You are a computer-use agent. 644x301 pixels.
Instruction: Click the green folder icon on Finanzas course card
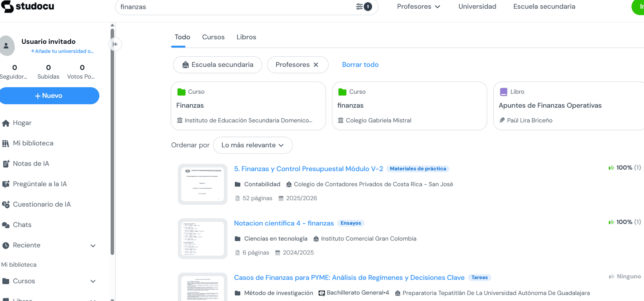point(181,92)
